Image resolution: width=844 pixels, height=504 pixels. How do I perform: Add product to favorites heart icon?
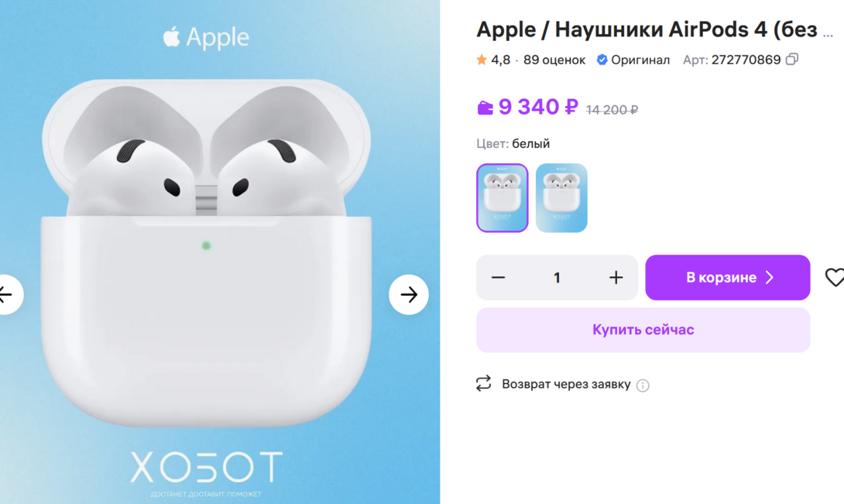[834, 277]
